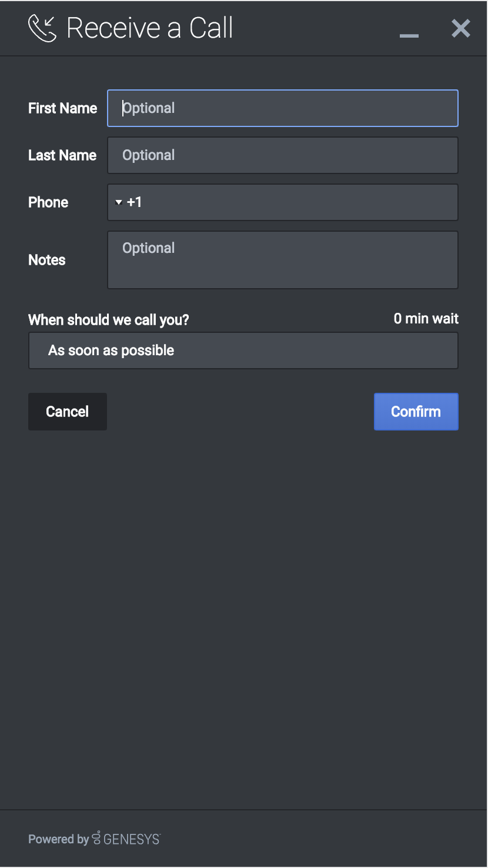Close the Receive a Call widget

(460, 28)
